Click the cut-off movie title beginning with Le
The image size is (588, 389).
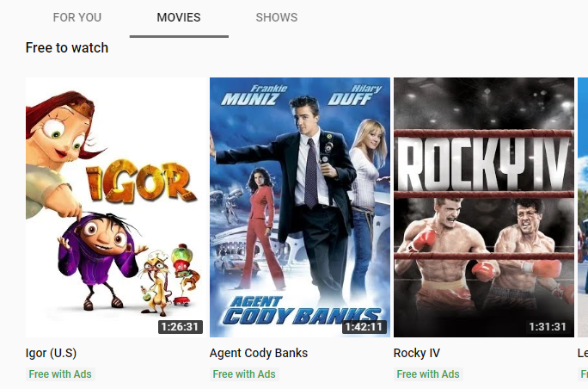point(583,353)
